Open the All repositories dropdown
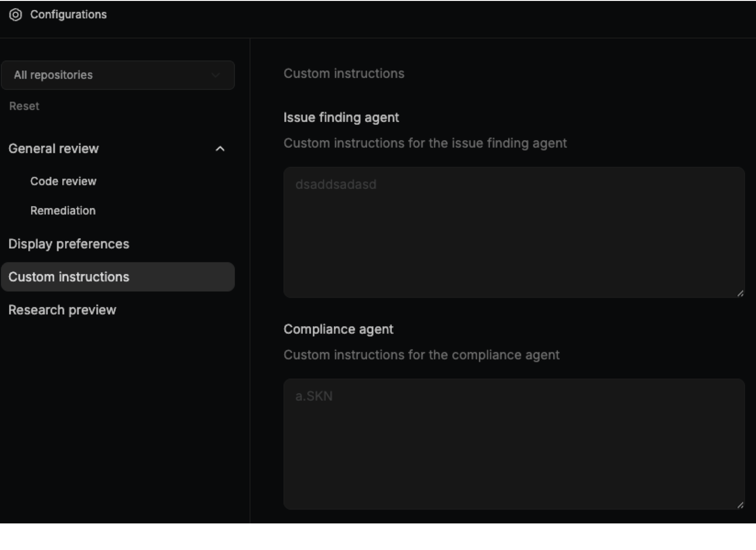 click(x=118, y=75)
